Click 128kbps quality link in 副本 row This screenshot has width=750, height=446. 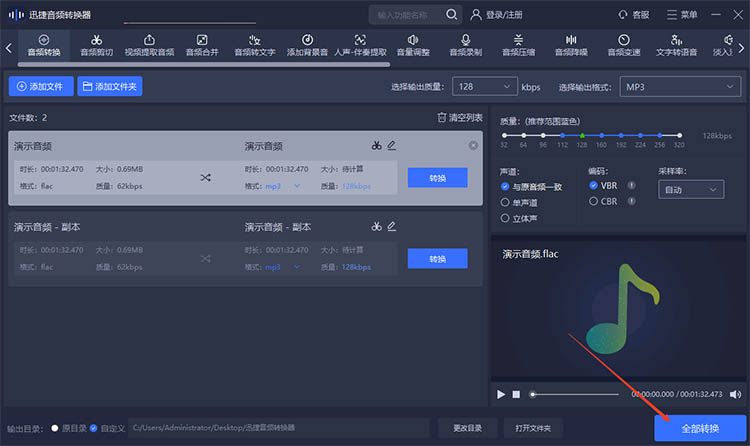coord(356,267)
